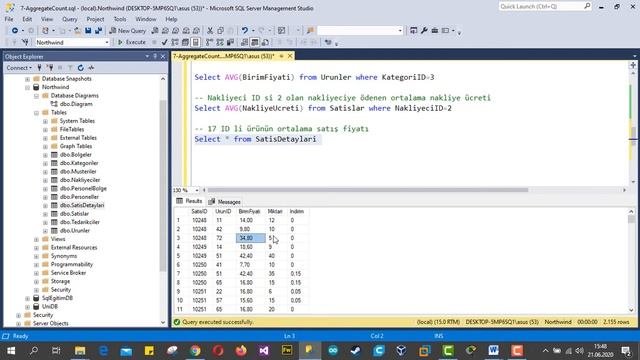The width and height of the screenshot is (640, 360).
Task: Click row number 9 in the results grid
Action: (178, 292)
